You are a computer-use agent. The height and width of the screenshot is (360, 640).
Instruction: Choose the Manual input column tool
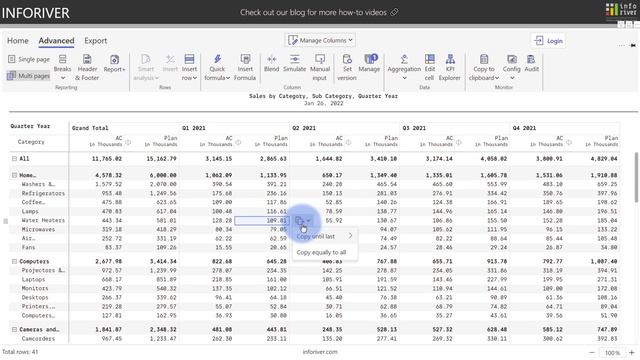pos(320,68)
